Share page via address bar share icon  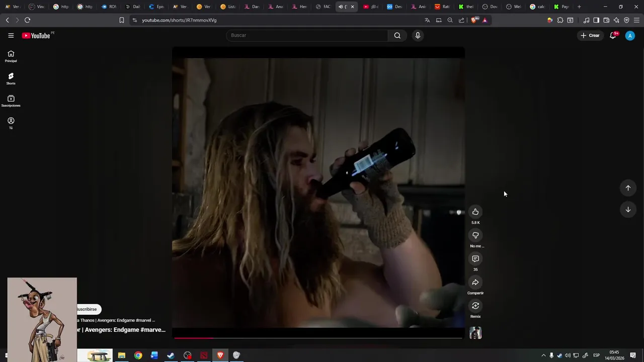pos(461,20)
